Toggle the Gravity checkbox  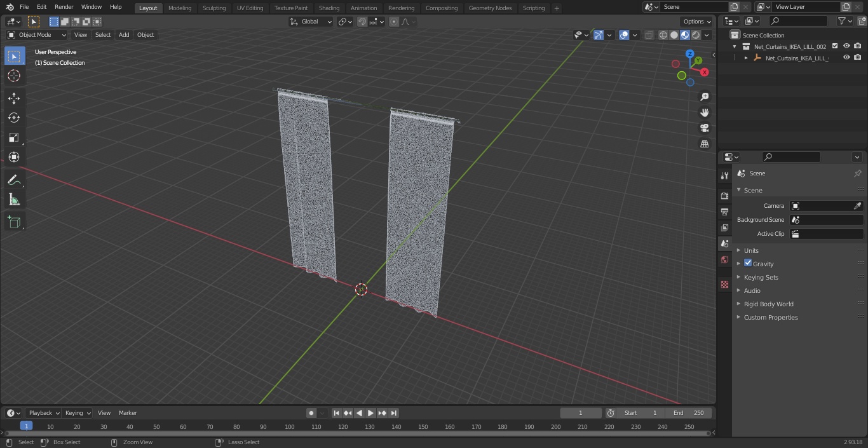pos(748,263)
